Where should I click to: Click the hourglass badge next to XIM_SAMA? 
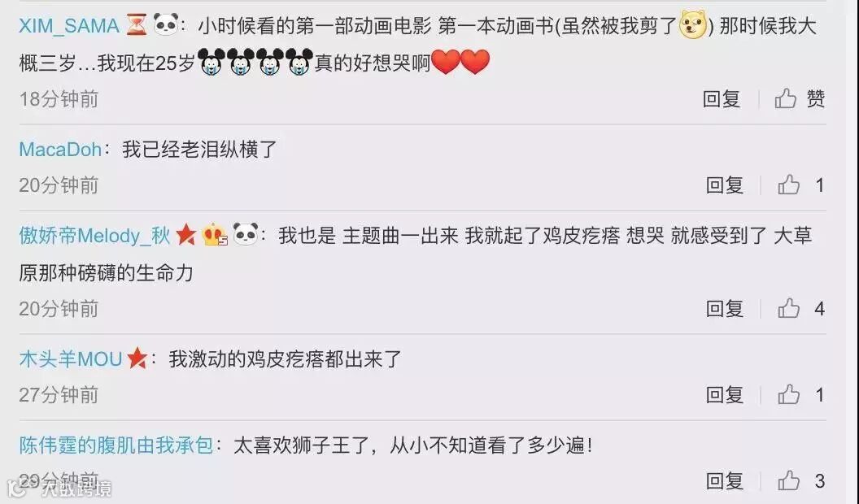(137, 25)
